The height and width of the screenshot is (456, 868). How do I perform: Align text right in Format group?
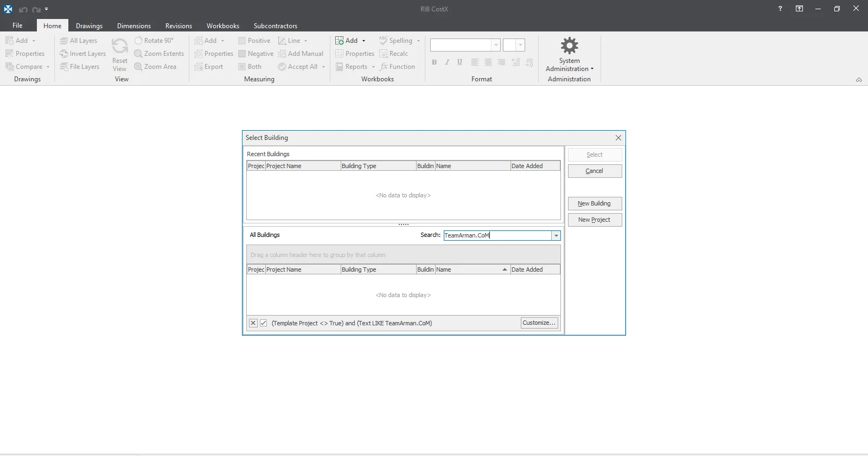(x=501, y=62)
